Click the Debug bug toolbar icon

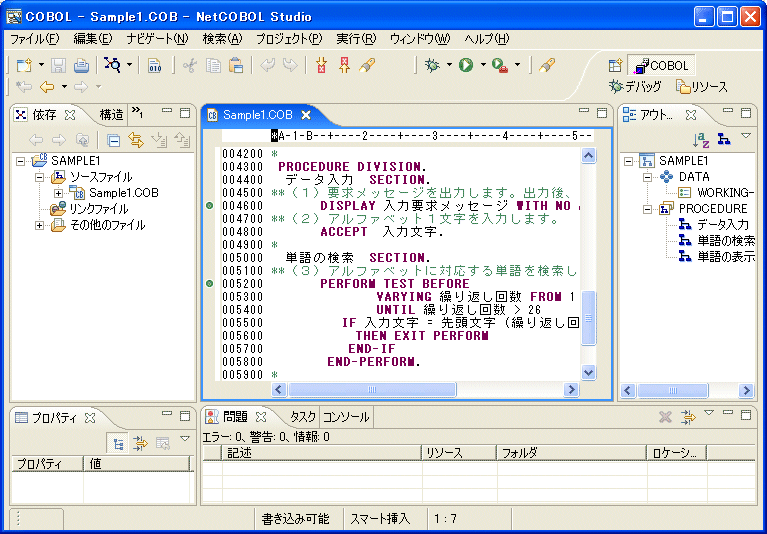(432, 65)
